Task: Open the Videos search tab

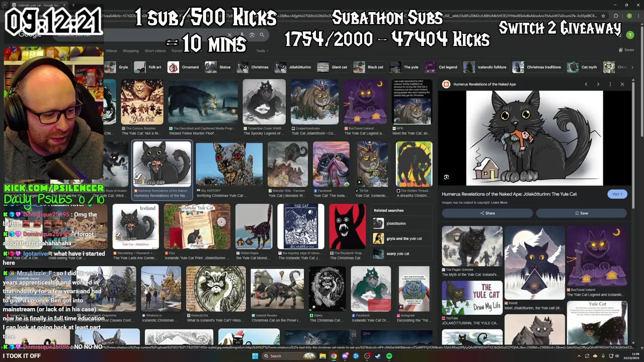Action: click(111, 51)
